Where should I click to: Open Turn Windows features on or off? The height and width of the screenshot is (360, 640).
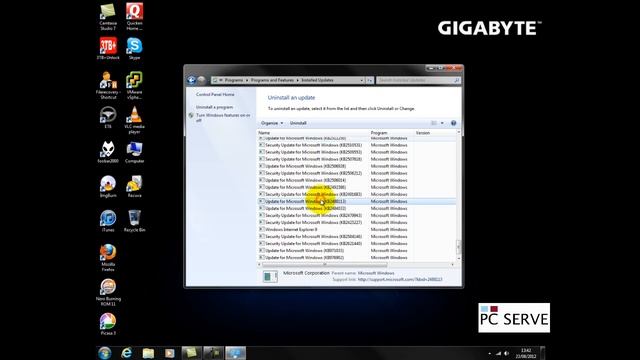[223, 118]
